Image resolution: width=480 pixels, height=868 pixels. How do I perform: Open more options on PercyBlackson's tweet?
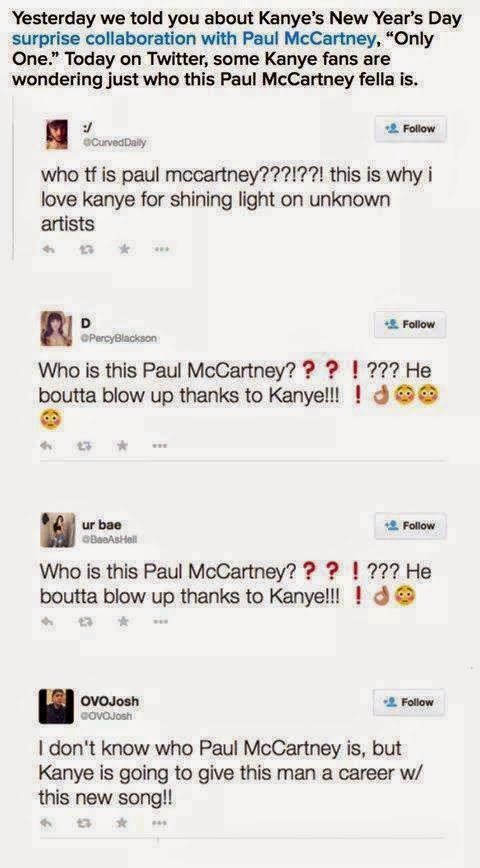click(161, 444)
